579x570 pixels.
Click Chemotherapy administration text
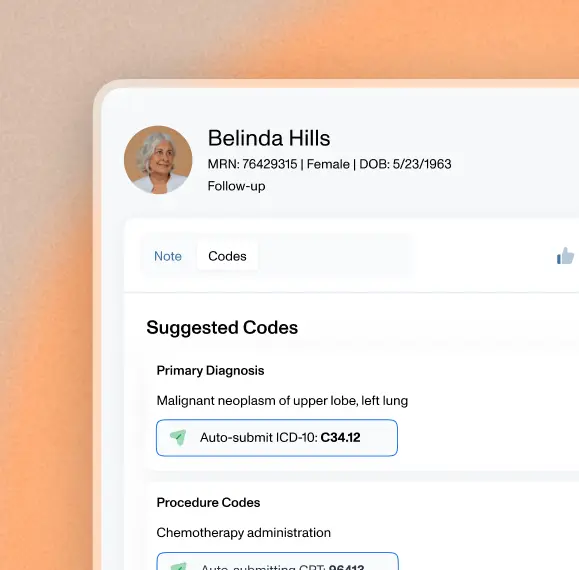click(244, 533)
